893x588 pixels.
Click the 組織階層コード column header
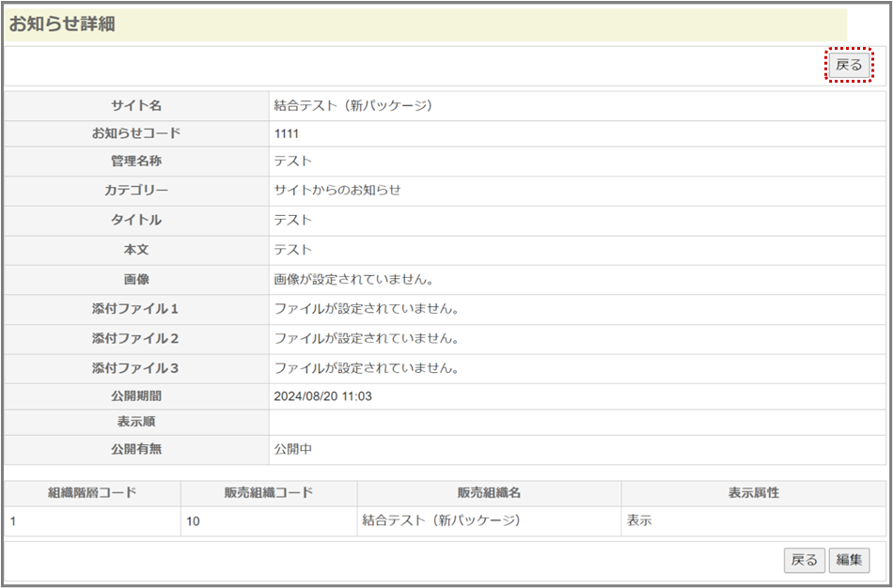[x=92, y=493]
